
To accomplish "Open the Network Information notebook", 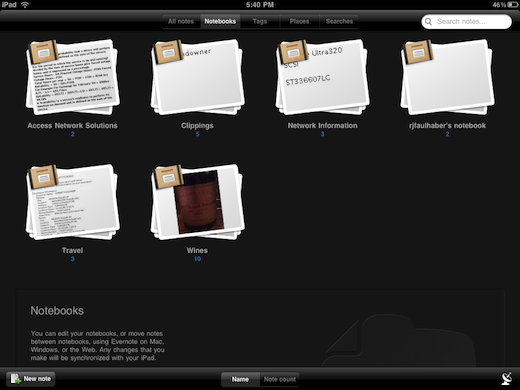I will pyautogui.click(x=323, y=77).
